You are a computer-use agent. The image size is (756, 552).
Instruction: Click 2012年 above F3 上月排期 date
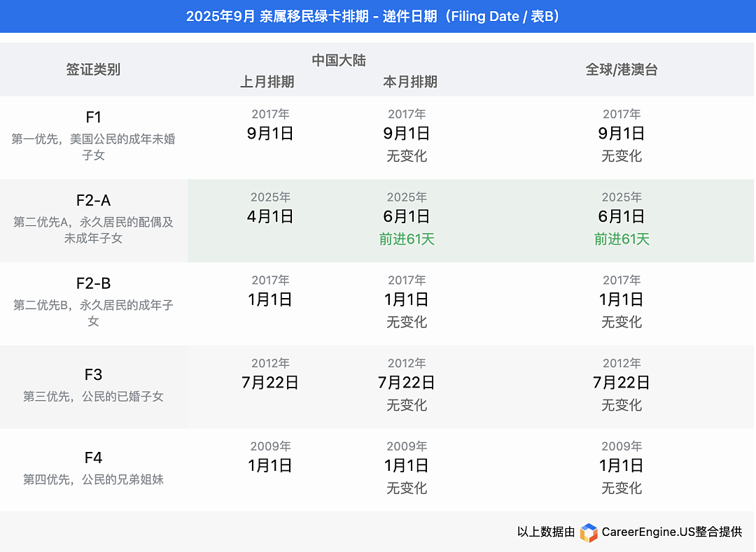pos(270,363)
